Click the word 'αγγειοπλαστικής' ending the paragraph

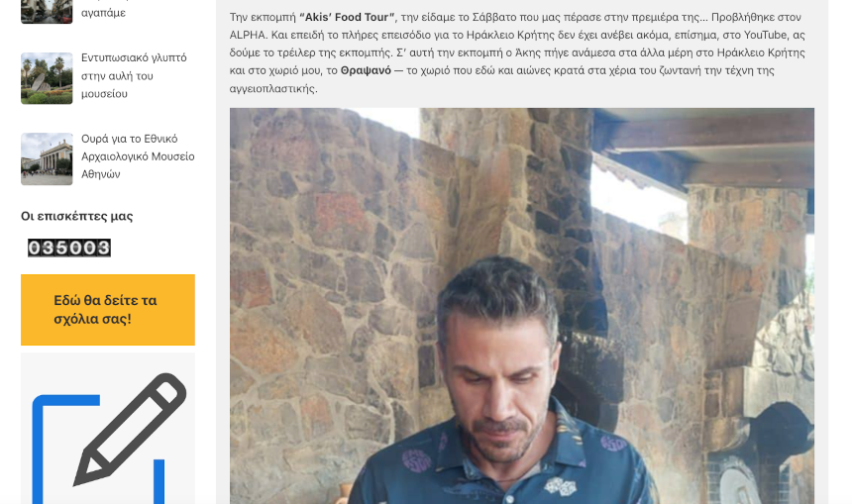tap(271, 88)
